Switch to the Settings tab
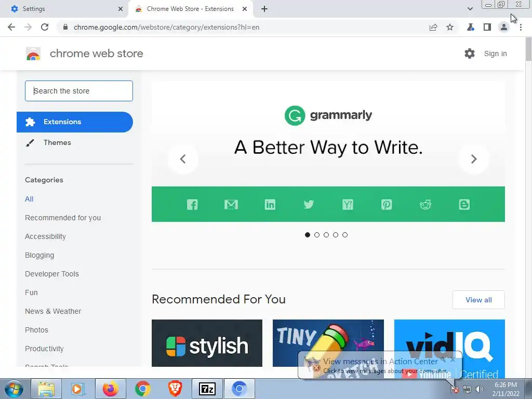This screenshot has height=399, width=532. (64, 9)
